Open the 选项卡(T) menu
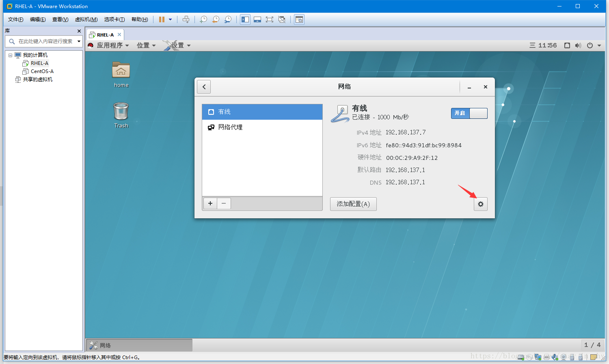609x364 pixels. (x=114, y=19)
